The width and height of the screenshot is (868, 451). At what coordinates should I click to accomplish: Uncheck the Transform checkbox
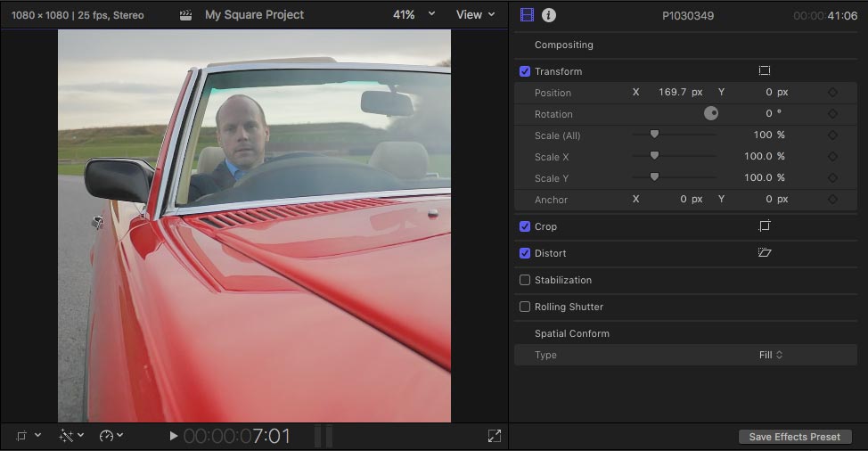click(x=525, y=71)
